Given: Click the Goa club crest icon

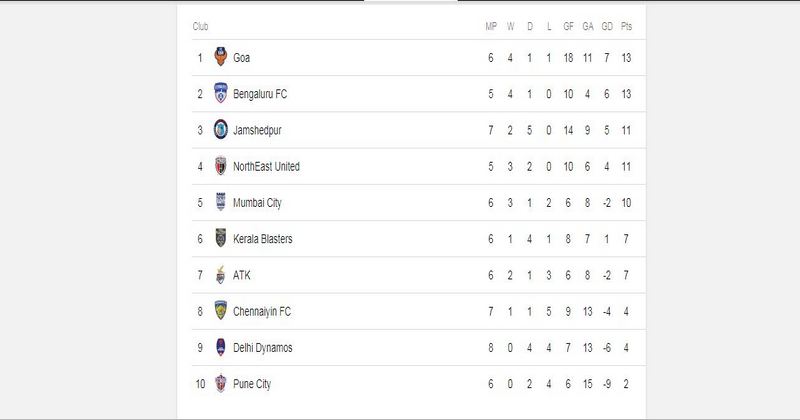Looking at the screenshot, I should tap(220, 57).
